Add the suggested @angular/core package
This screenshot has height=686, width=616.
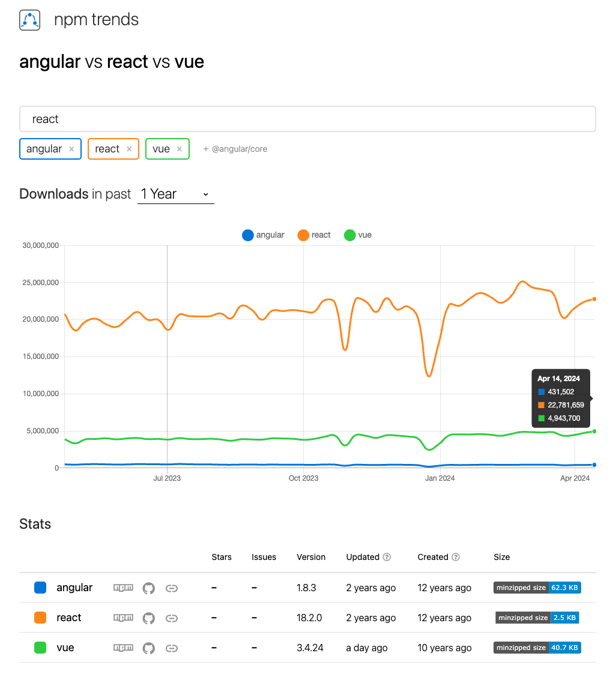[235, 148]
